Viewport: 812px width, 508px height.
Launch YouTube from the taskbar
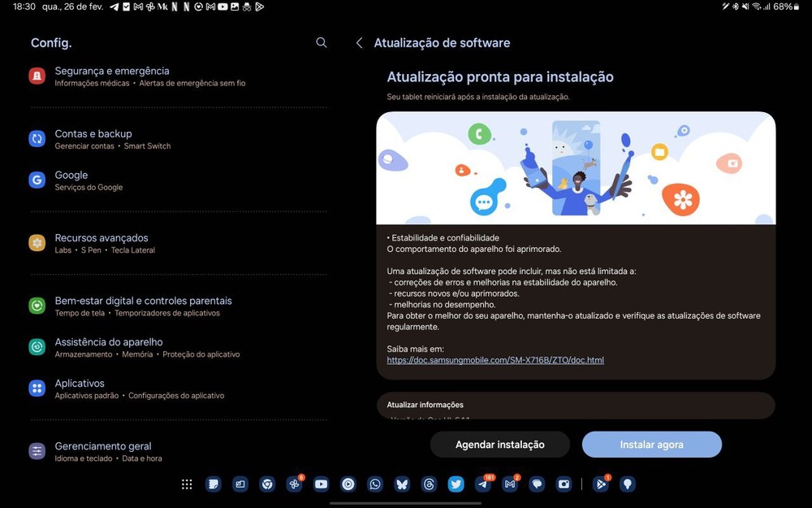tap(321, 484)
